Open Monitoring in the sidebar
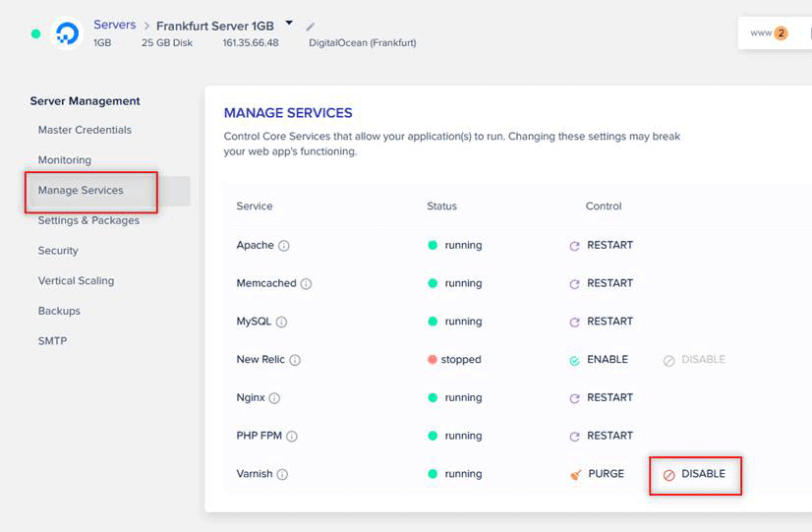 [x=64, y=160]
